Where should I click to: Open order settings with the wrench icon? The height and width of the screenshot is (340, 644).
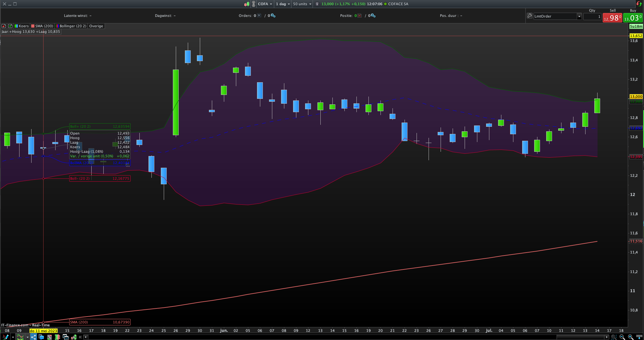coord(530,16)
